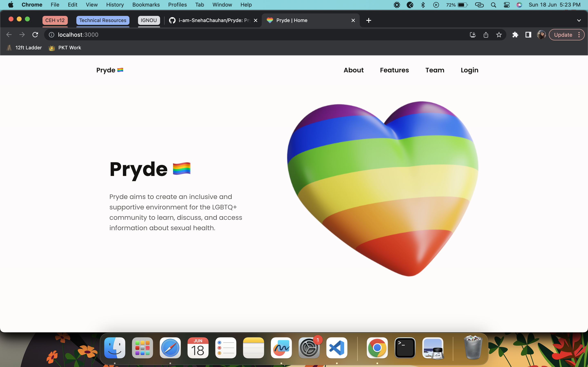
Task: Bookmark this page with the star icon
Action: coord(499,35)
